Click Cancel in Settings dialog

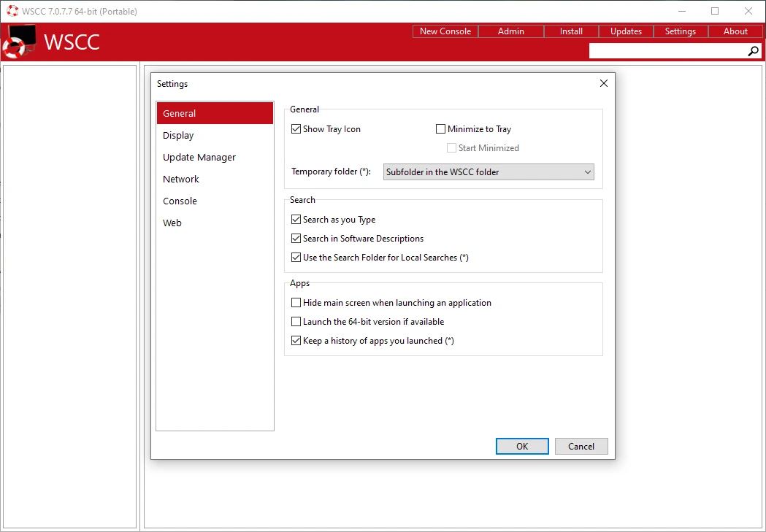(581, 447)
